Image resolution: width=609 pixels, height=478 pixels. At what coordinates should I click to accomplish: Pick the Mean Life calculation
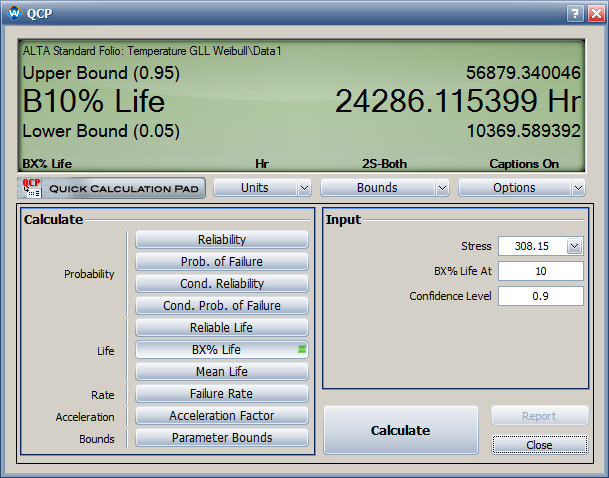pos(221,372)
